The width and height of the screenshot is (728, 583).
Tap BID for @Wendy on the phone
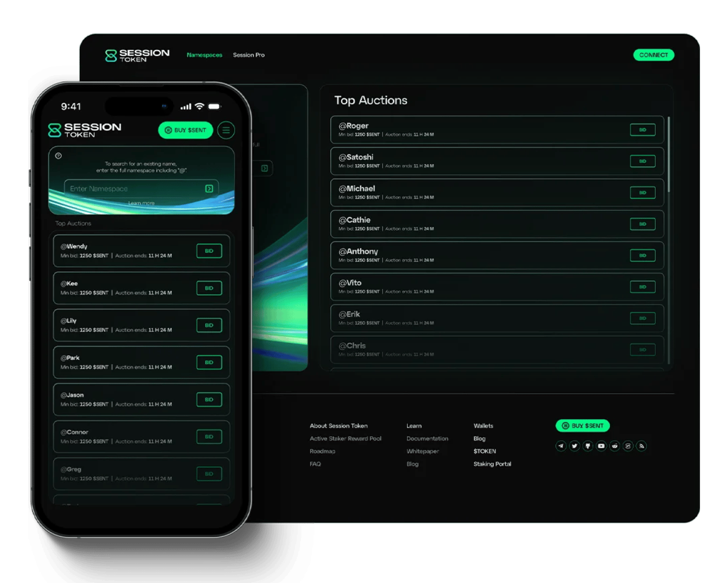point(209,251)
